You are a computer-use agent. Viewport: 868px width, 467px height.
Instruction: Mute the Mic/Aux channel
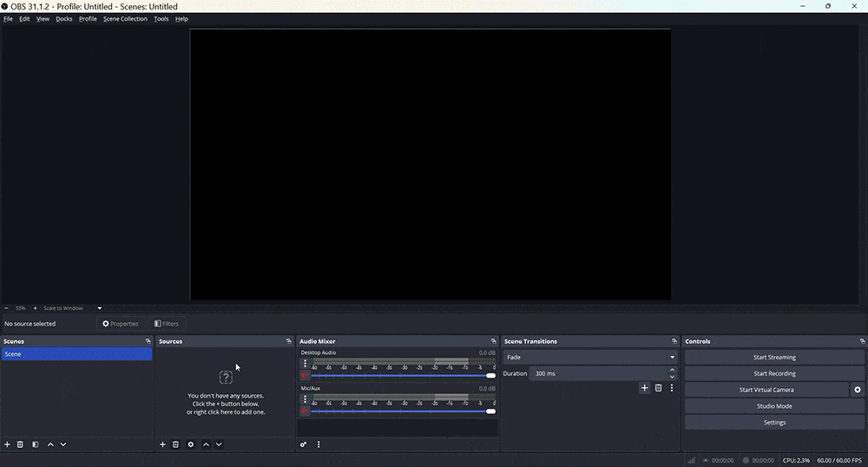(x=305, y=411)
